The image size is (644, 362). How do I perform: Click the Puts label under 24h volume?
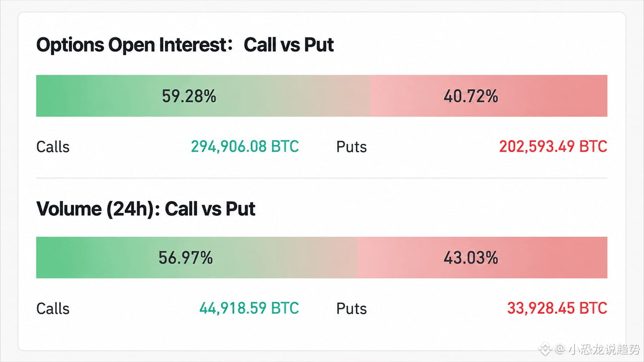pyautogui.click(x=352, y=308)
